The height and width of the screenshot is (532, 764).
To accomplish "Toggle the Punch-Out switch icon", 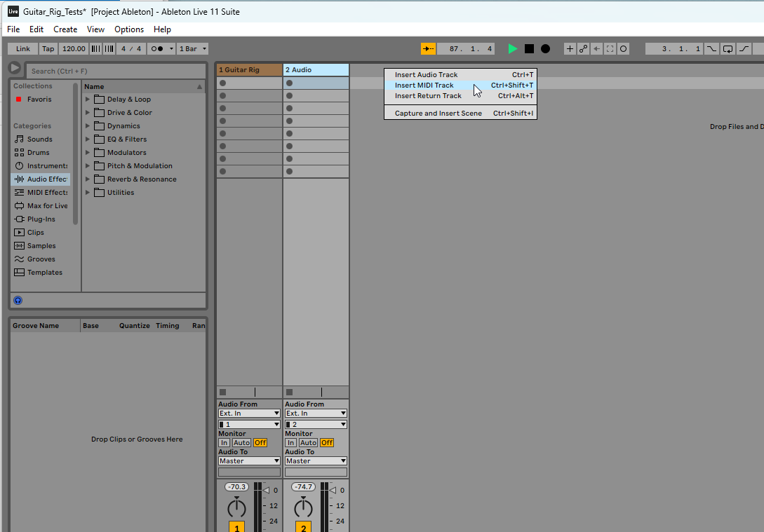I will click(x=744, y=48).
